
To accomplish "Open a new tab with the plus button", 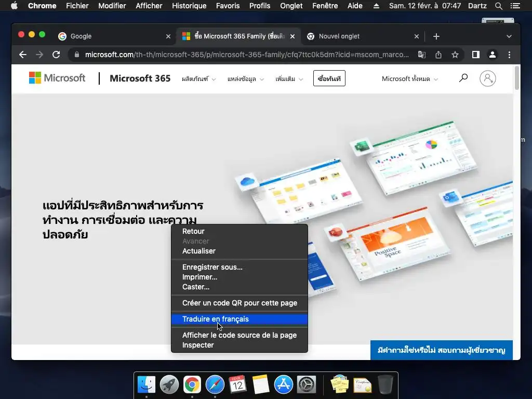I will pos(436,36).
